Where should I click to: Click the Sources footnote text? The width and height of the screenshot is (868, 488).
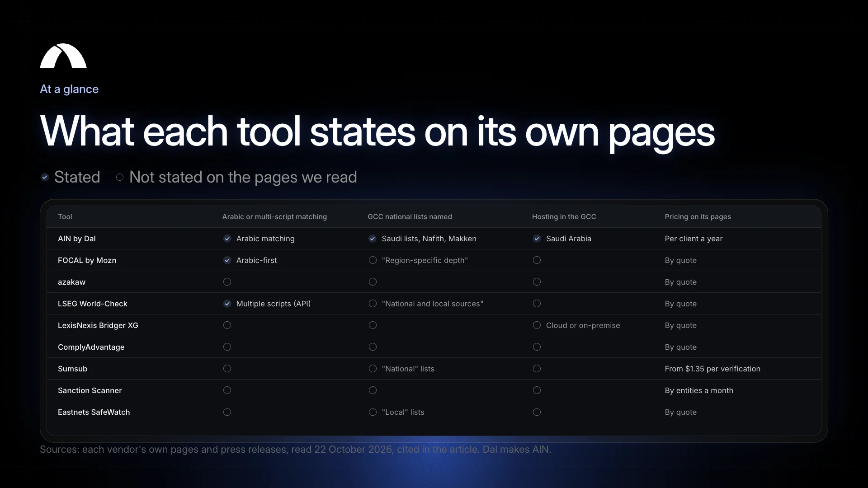(295, 450)
